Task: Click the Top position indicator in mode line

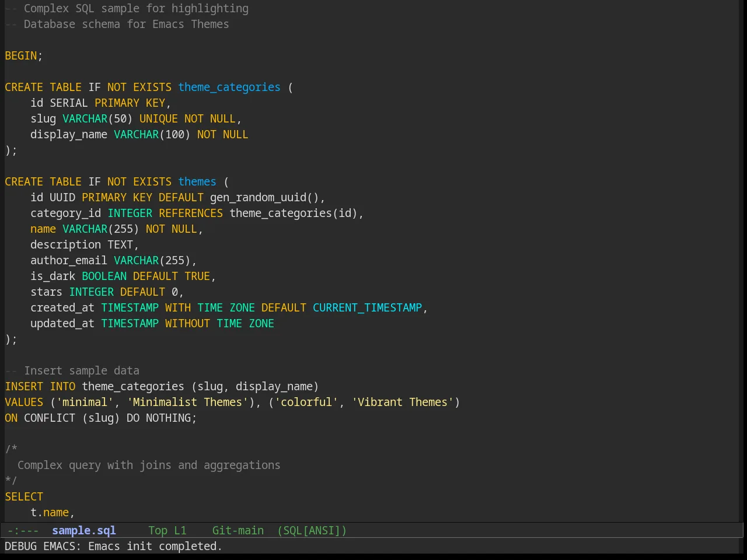Action: (x=158, y=530)
